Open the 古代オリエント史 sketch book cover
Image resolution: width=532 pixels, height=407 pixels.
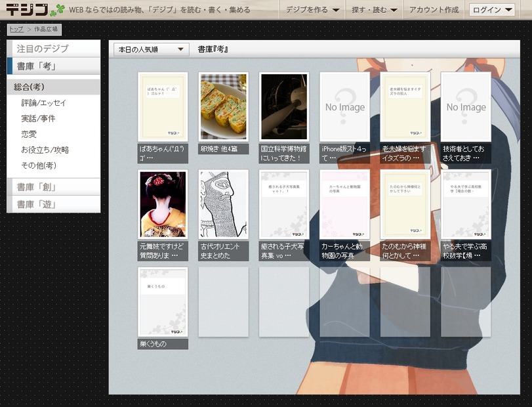click(223, 204)
